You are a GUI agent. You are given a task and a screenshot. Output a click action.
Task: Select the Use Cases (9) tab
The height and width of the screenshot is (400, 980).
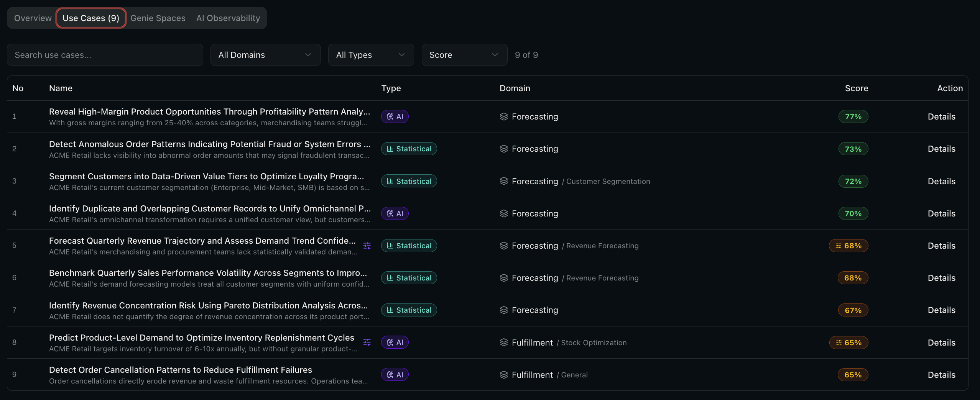tap(91, 18)
